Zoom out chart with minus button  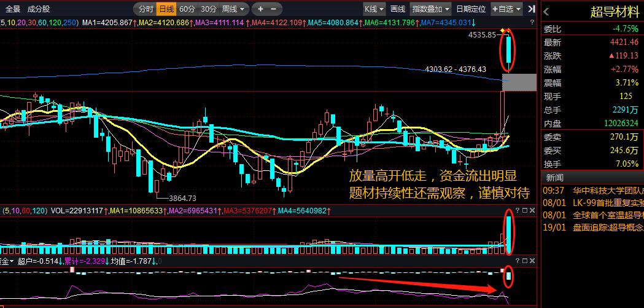pos(274,9)
